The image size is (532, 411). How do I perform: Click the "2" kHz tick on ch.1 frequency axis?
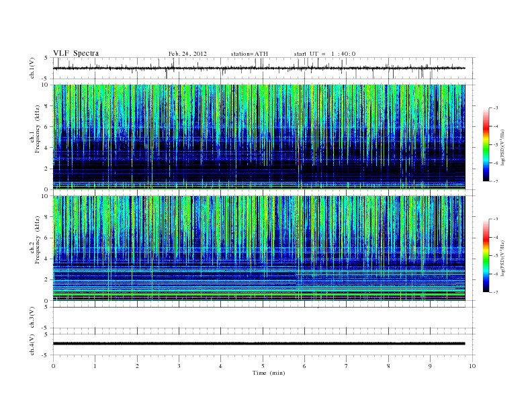pos(46,169)
